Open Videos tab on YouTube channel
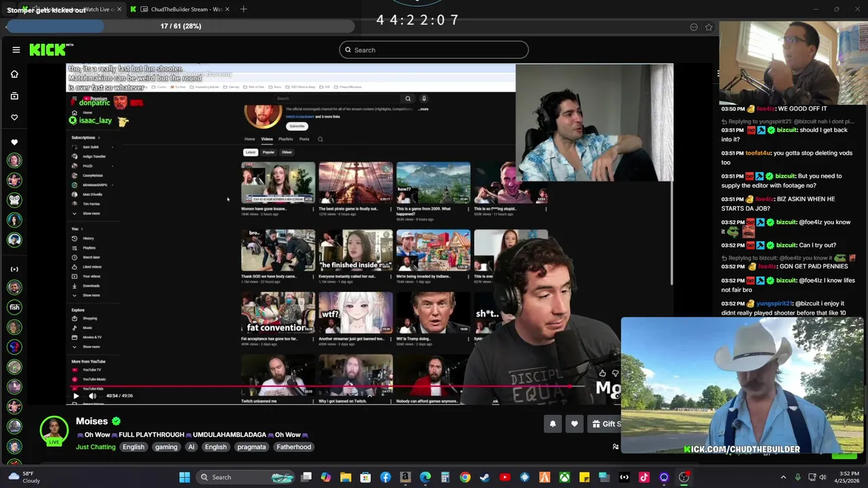The height and width of the screenshot is (488, 868). (267, 139)
